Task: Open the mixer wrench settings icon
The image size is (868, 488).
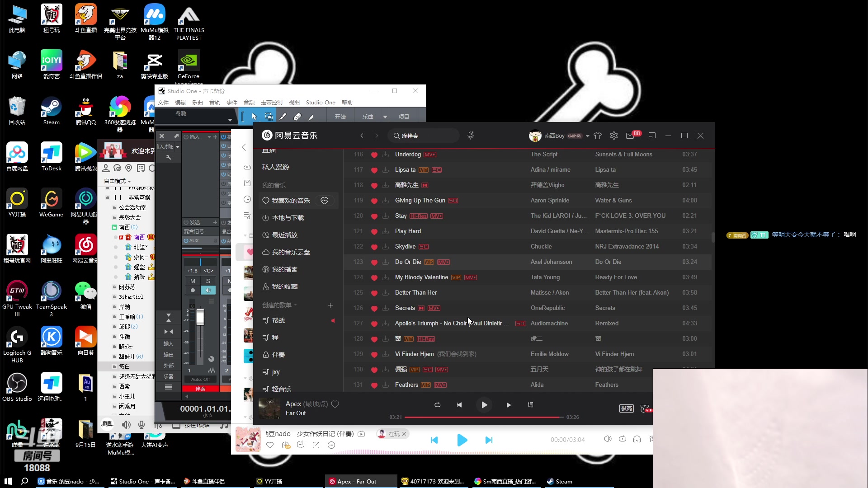Action: (169, 157)
